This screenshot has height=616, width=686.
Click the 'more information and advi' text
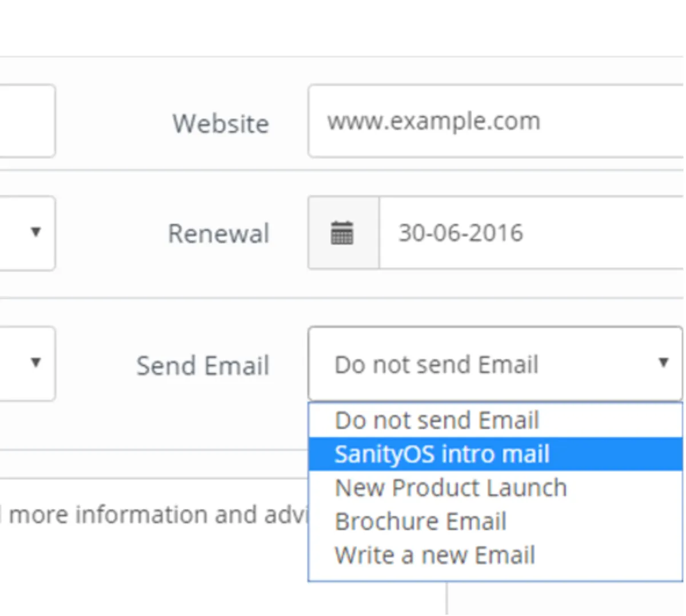[x=158, y=514]
